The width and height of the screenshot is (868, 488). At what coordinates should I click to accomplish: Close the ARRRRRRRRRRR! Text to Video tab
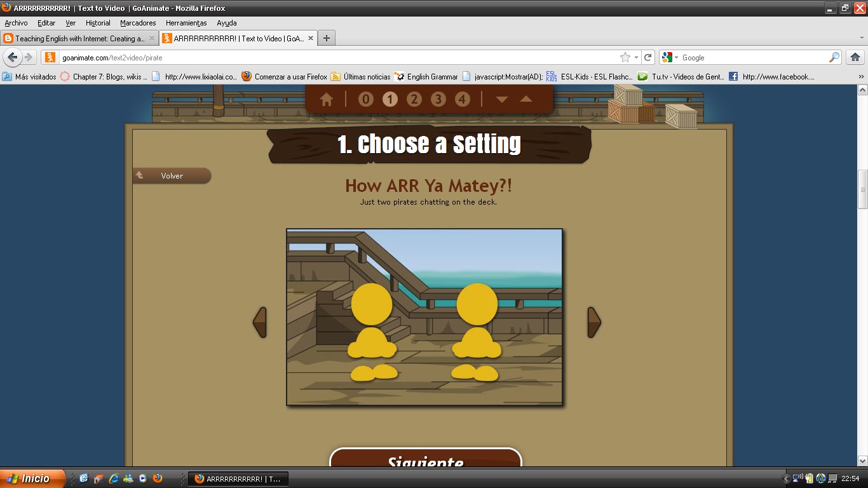311,38
